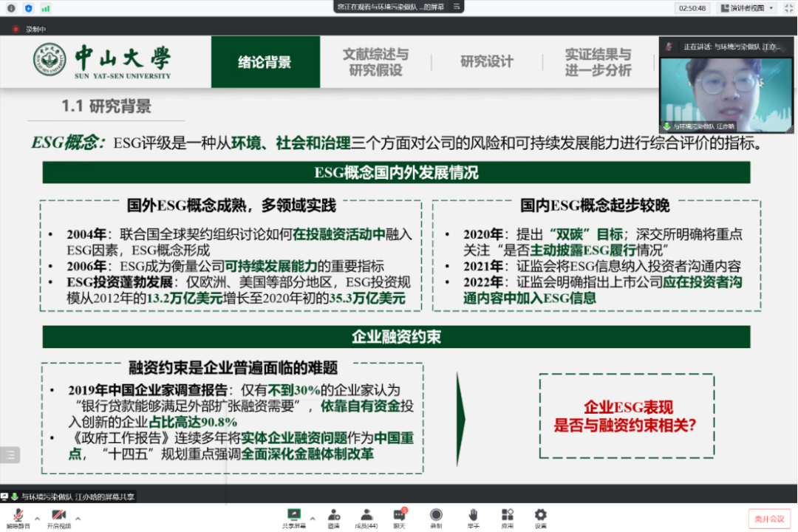Open the 邀请 invite icon
The image size is (798, 532).
[334, 519]
